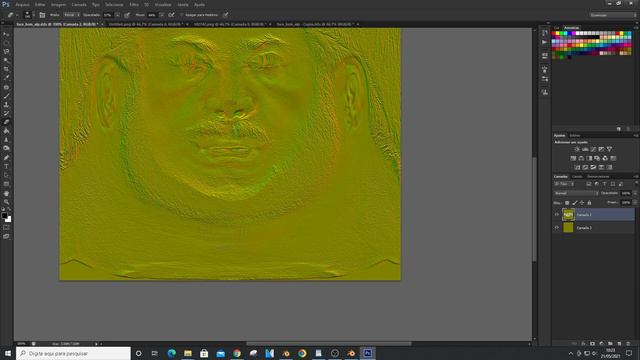Viewport: 640px width, 360px height.
Task: Add a Color Balance adjustment
Action: coord(581,158)
